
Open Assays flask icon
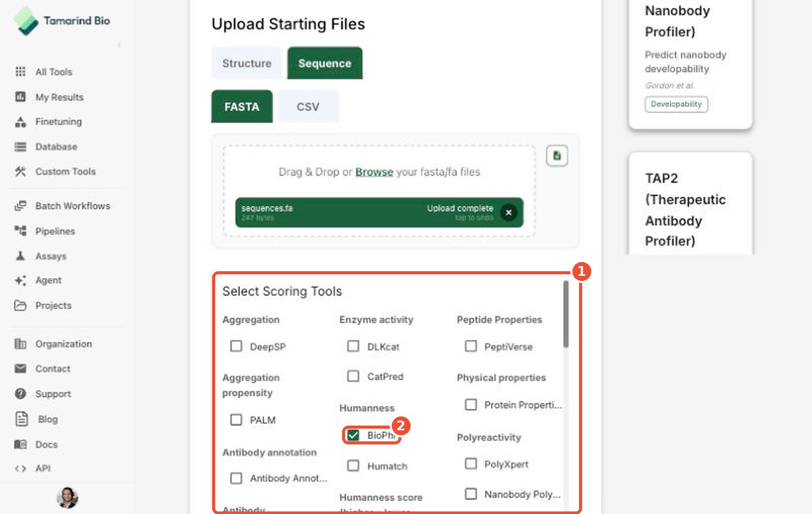click(20, 256)
